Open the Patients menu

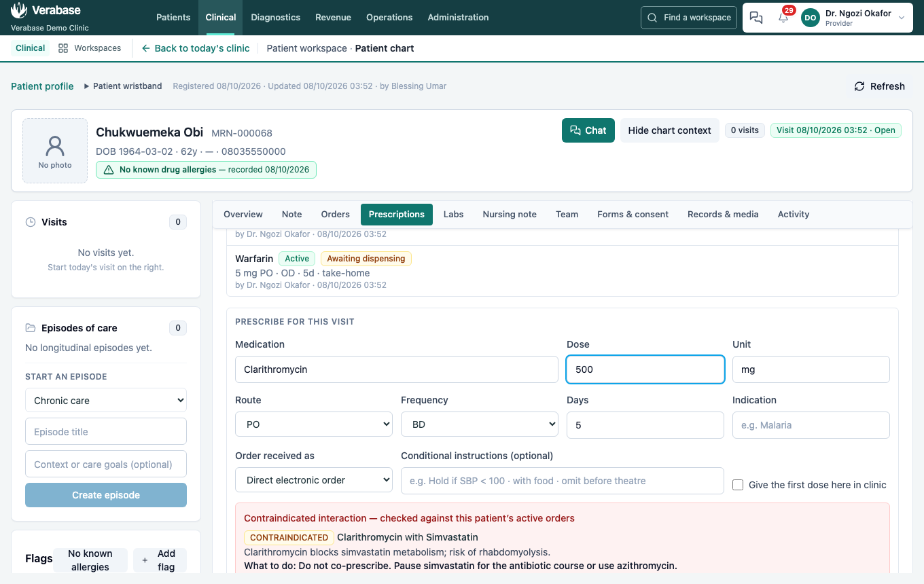173,18
